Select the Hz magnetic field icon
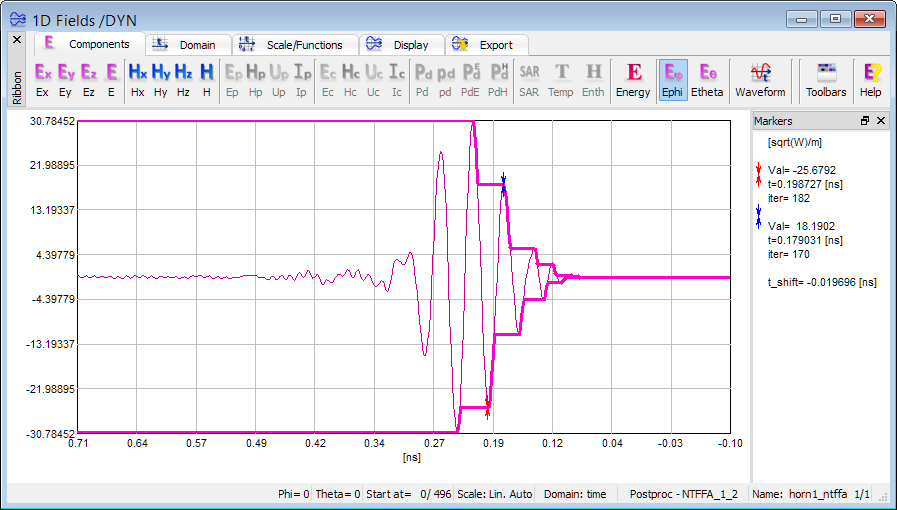Screen dimensions: 897x510 coord(183,79)
